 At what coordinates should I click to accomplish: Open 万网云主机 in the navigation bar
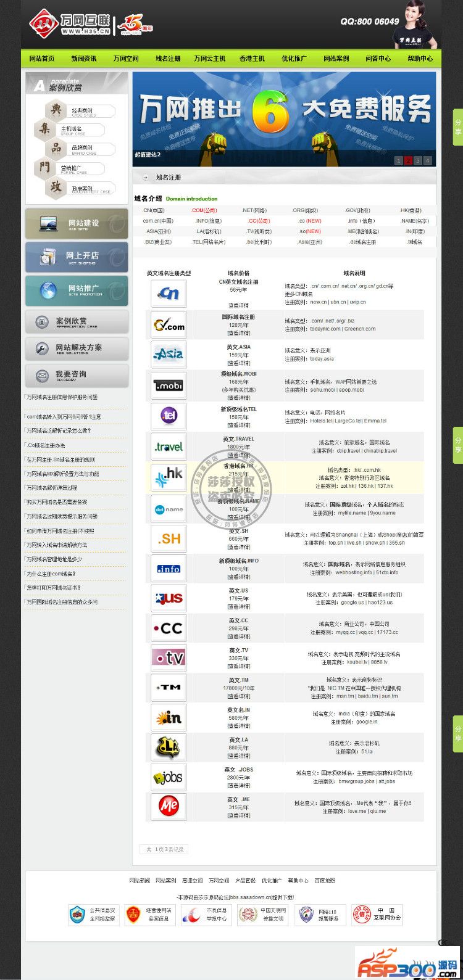pyautogui.click(x=210, y=59)
